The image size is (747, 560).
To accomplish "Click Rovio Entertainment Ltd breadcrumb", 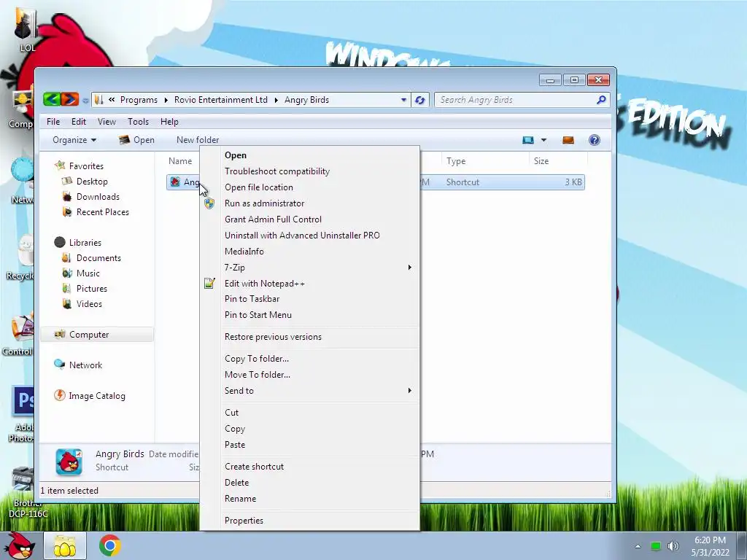I will (221, 100).
